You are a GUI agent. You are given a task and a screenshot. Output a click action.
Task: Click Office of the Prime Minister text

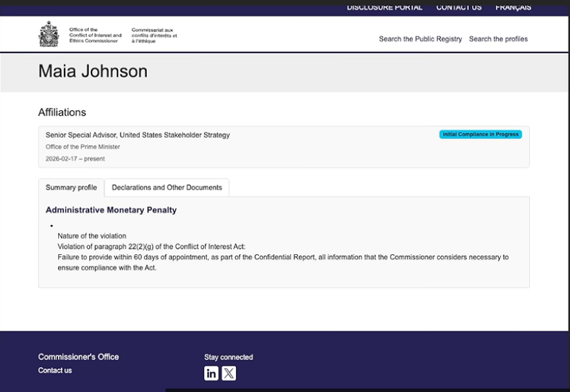83,147
